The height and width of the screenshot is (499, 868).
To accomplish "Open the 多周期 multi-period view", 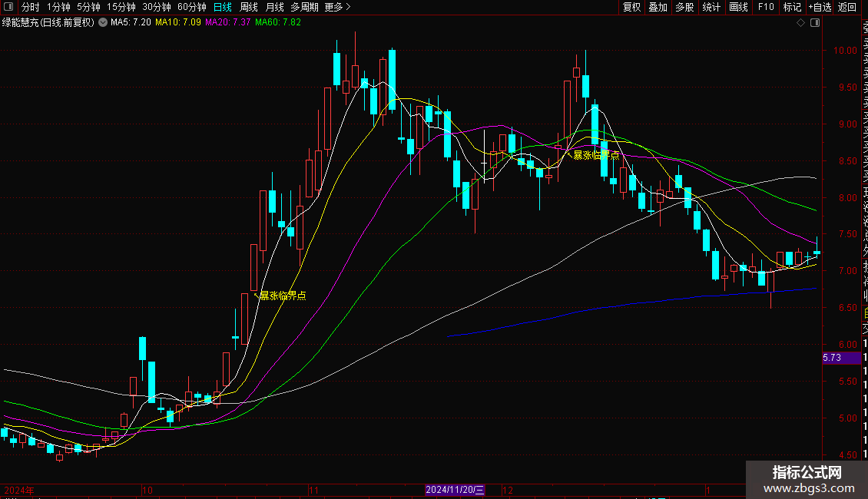I will coord(304,7).
